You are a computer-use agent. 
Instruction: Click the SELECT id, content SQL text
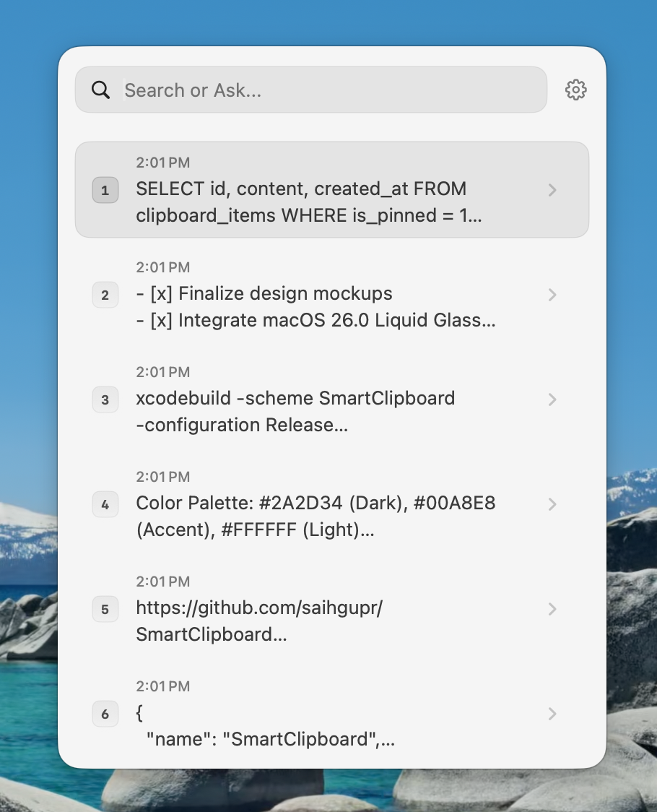309,202
